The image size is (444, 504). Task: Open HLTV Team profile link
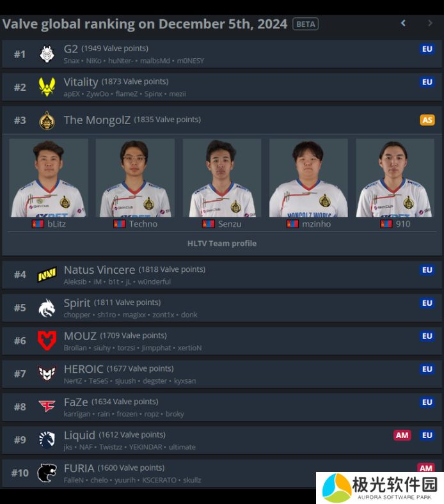click(x=222, y=244)
